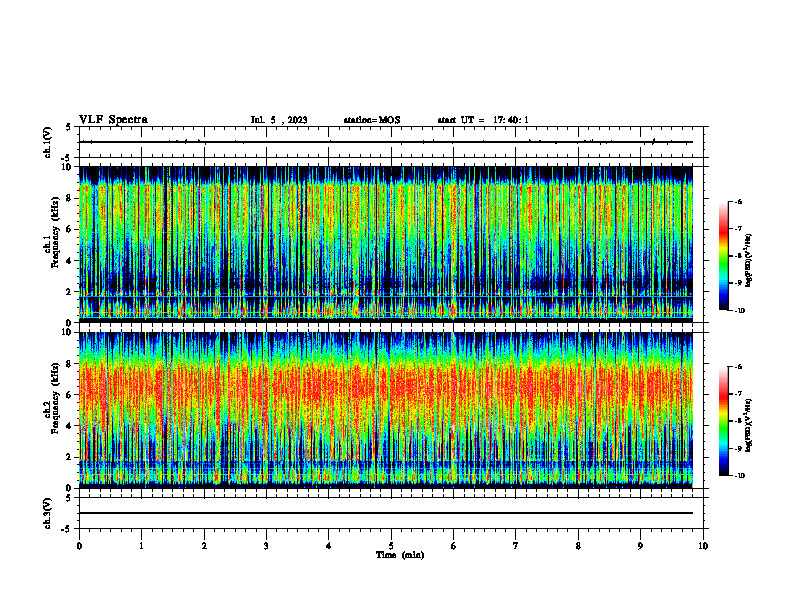Click the time axis tick label "0"
792x612 pixels.
pyautogui.click(x=79, y=546)
